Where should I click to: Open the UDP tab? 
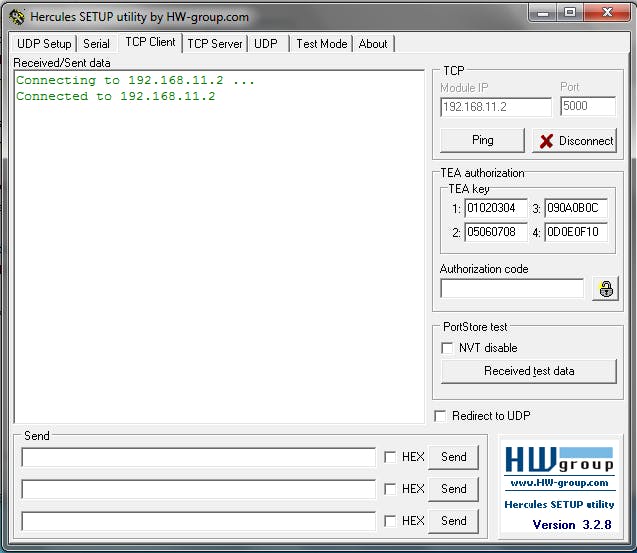tap(266, 44)
